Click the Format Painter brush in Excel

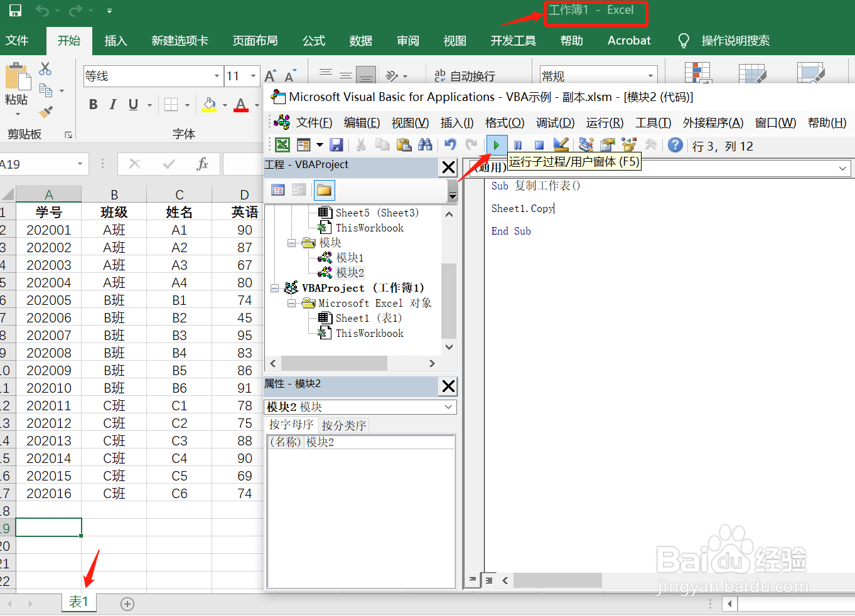point(45,112)
